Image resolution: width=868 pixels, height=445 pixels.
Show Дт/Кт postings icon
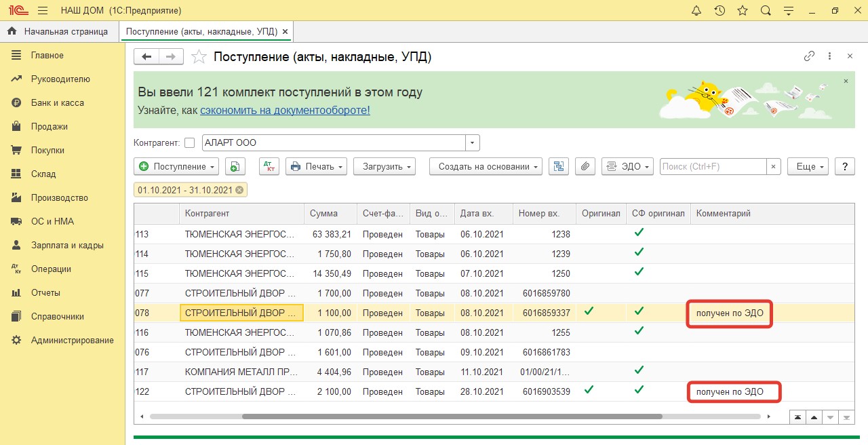(269, 166)
